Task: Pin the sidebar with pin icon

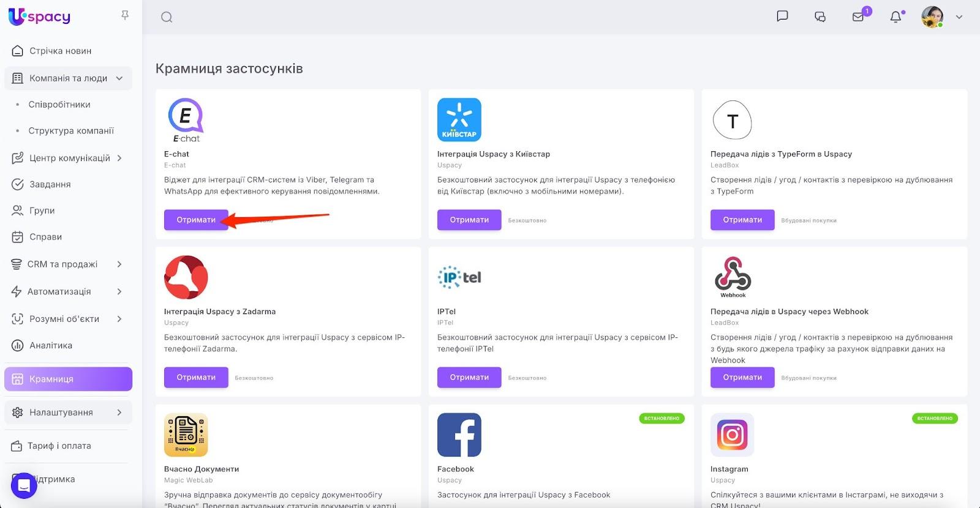Action: 125,15
